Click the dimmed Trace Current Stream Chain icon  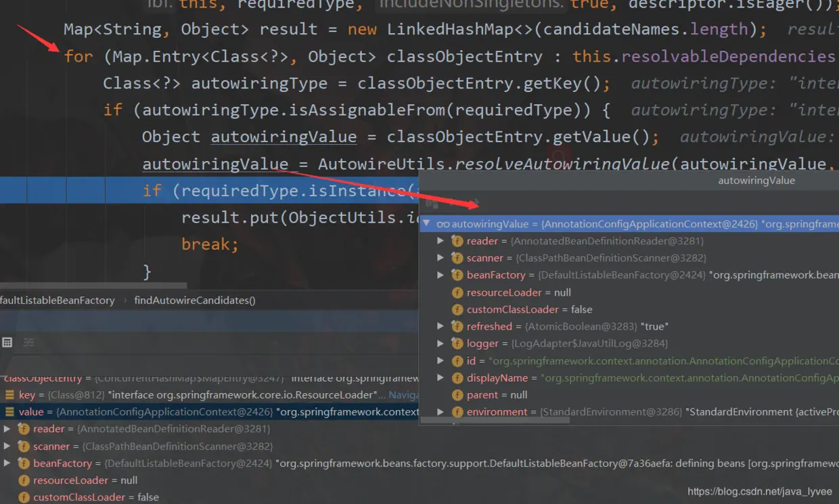click(28, 342)
